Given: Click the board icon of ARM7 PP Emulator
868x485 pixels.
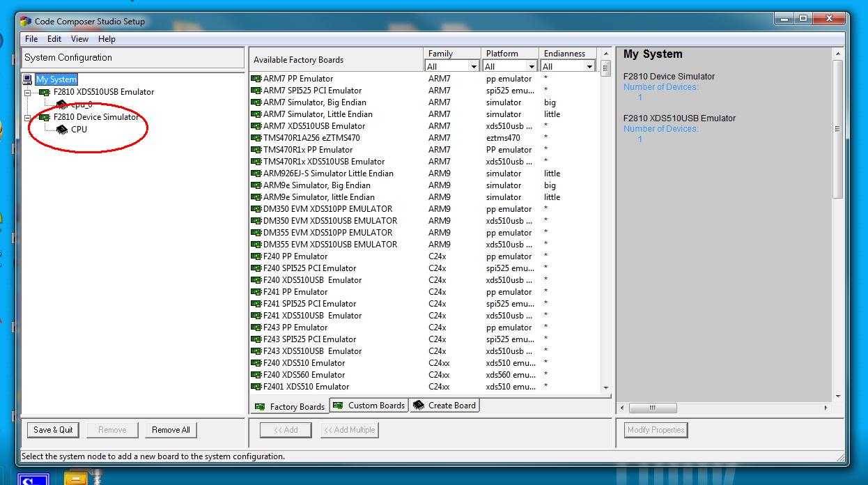Looking at the screenshot, I should pyautogui.click(x=256, y=79).
